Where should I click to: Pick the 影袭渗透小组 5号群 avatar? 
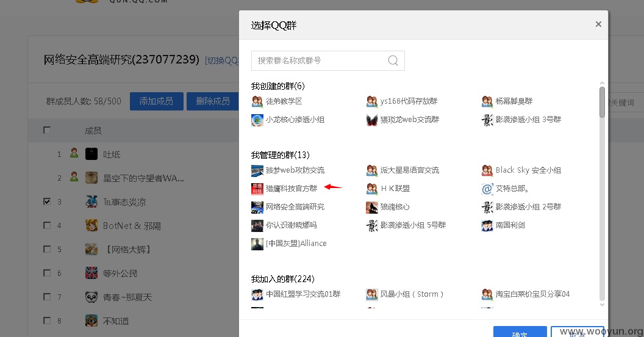point(371,226)
